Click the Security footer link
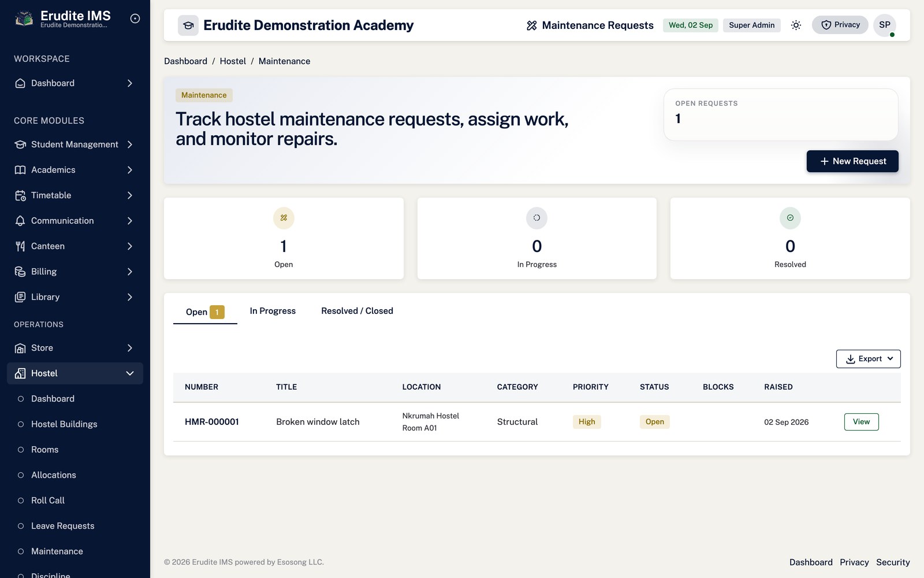The image size is (924, 578). 893,562
